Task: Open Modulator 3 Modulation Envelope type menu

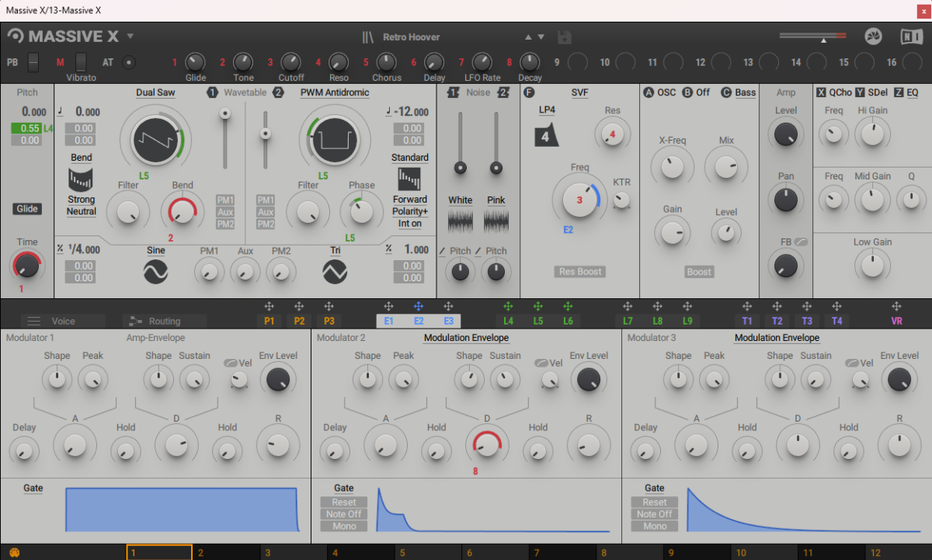Action: pos(777,338)
